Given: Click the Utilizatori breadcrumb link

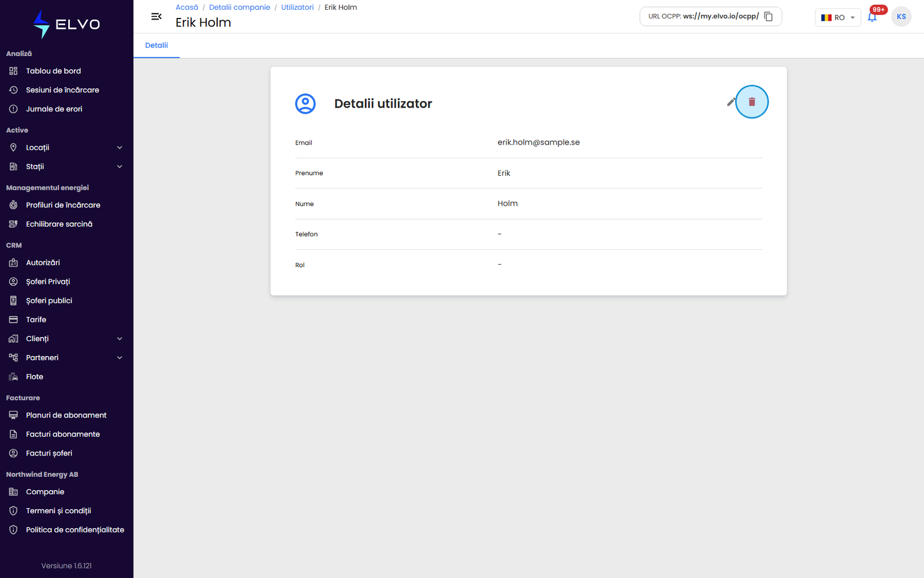Looking at the screenshot, I should click(297, 8).
